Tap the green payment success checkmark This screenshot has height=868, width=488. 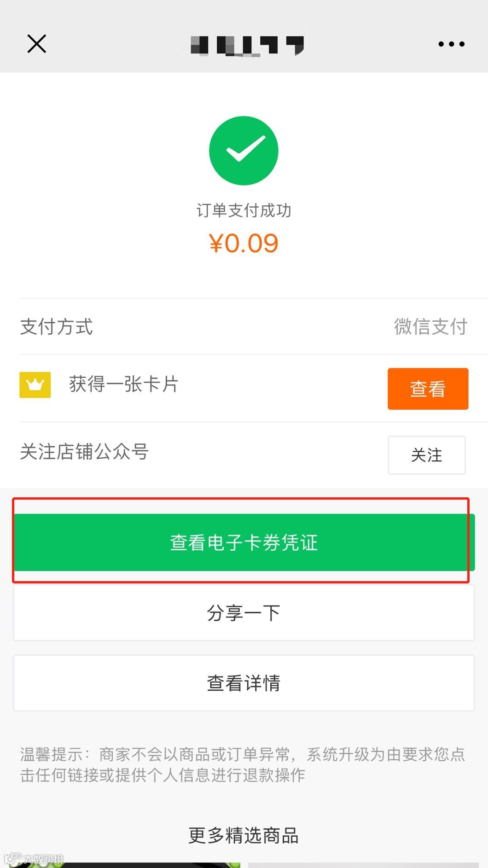pos(244,151)
